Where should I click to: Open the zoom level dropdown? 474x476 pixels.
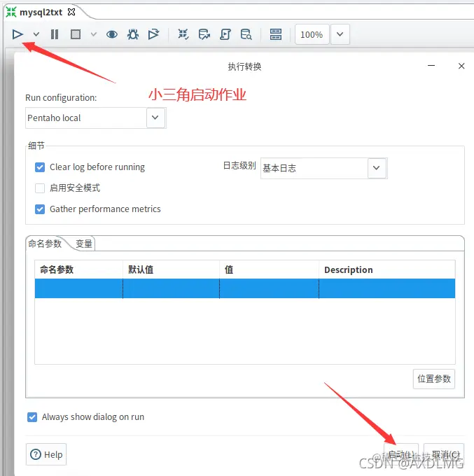(340, 34)
